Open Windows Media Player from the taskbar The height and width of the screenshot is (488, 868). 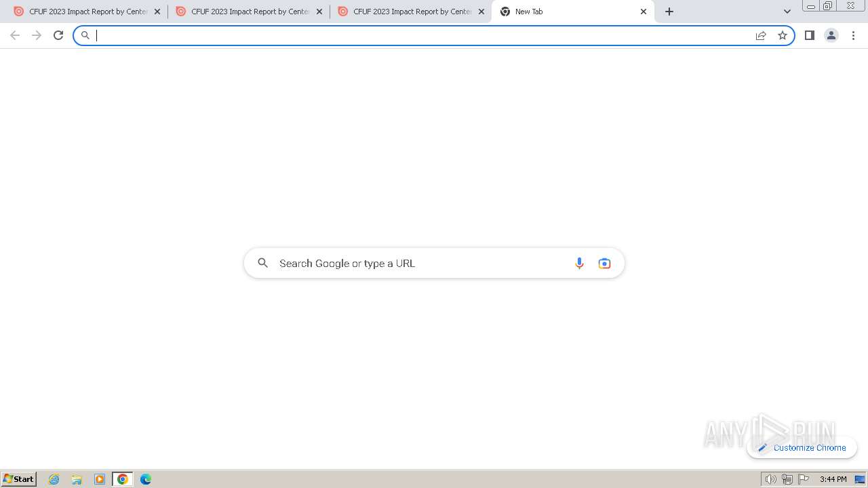pos(100,479)
